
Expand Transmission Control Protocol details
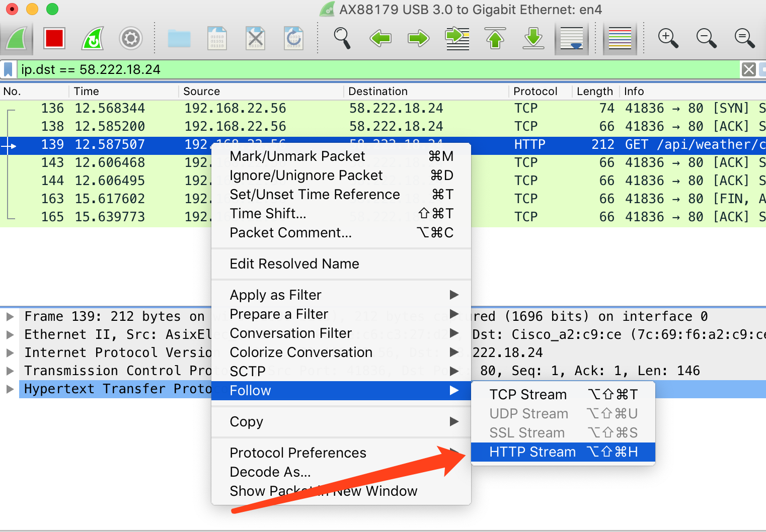tap(10, 371)
